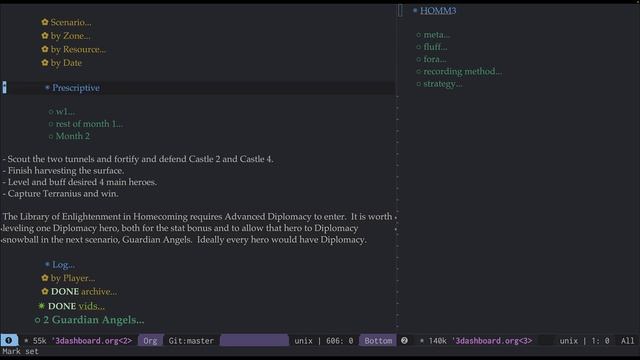The width and height of the screenshot is (640, 360).
Task: Click the circle bullet beside meta...
Action: pos(418,35)
